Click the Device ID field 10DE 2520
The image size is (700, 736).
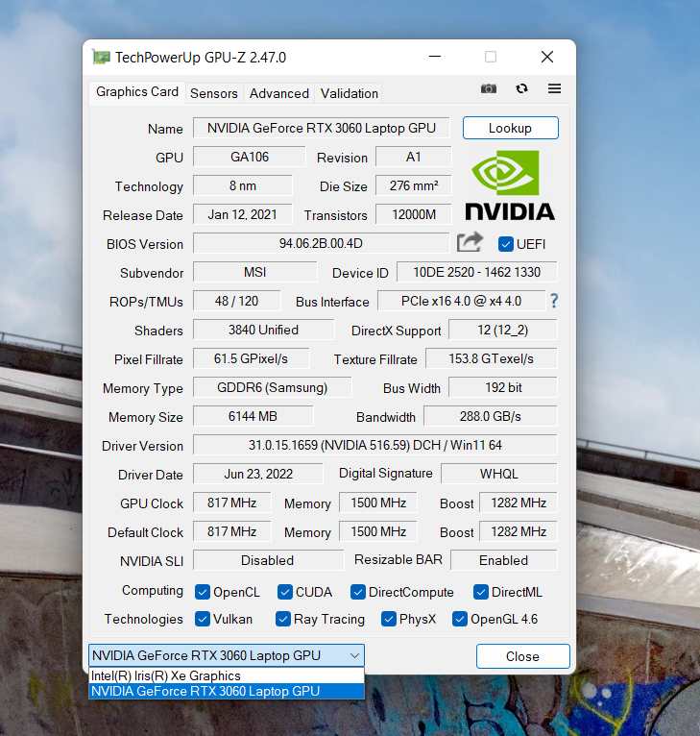point(476,272)
